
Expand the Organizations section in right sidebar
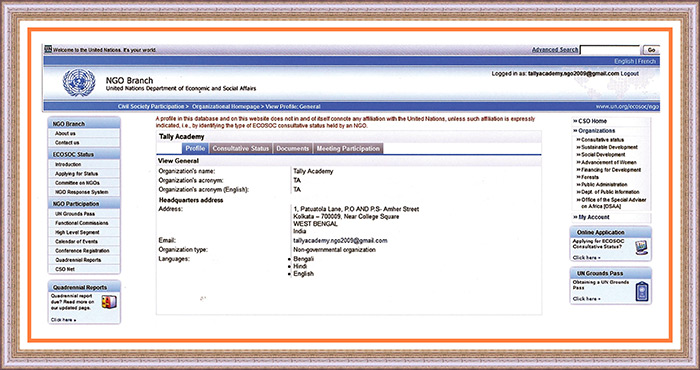click(594, 131)
